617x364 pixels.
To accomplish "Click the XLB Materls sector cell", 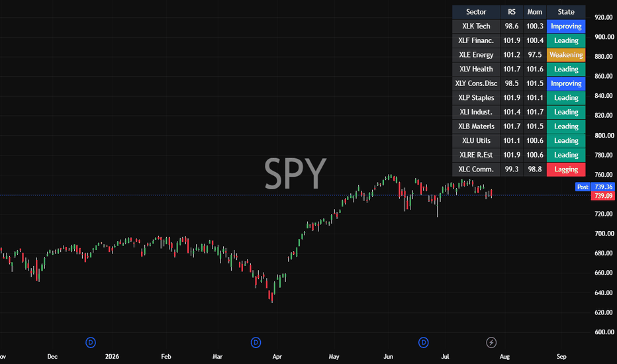I will pos(476,126).
